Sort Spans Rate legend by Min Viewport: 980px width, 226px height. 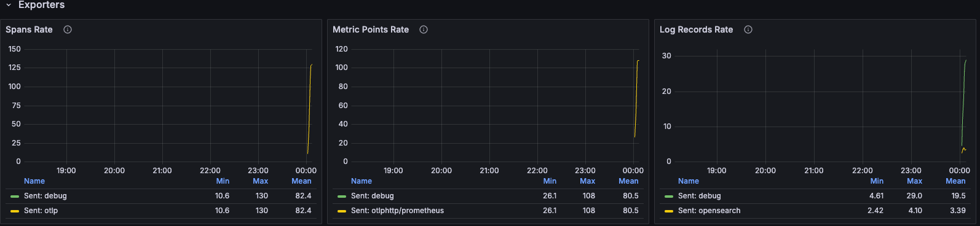[223, 181]
